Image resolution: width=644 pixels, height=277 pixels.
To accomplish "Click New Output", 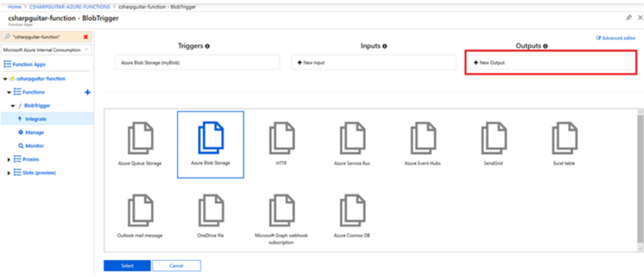I will click(x=550, y=63).
